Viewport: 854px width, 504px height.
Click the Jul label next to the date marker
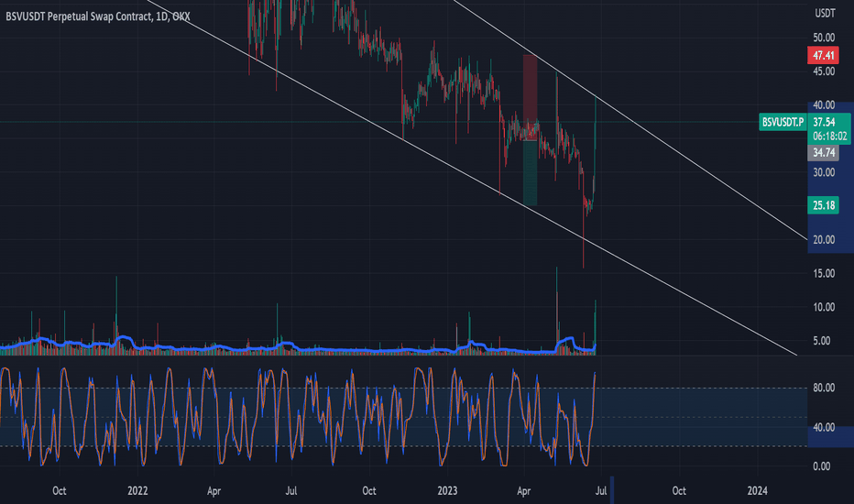tap(601, 491)
